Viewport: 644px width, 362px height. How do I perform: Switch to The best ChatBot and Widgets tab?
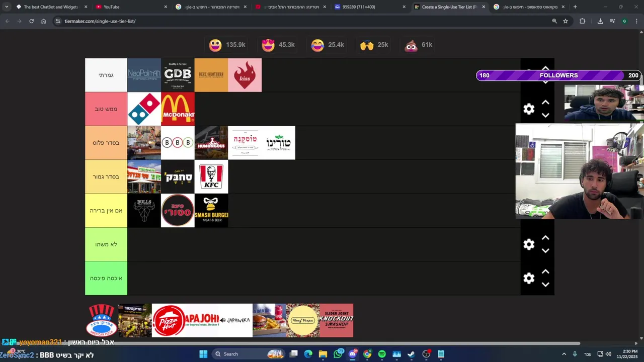coord(50,7)
